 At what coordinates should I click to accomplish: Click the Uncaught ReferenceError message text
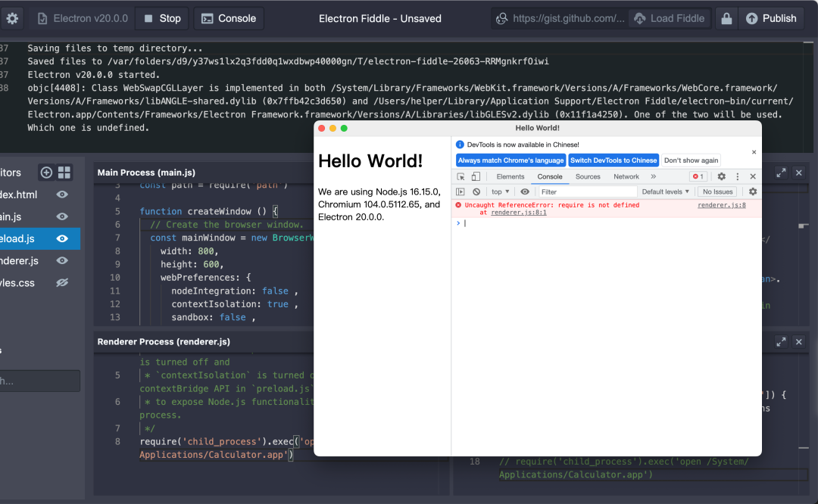click(552, 205)
